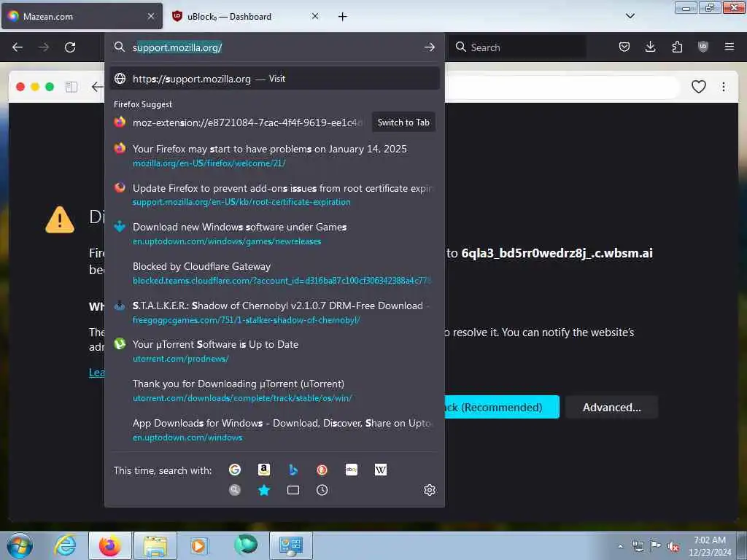
Task: Click the Firefox taskbar button
Action: pos(109,545)
